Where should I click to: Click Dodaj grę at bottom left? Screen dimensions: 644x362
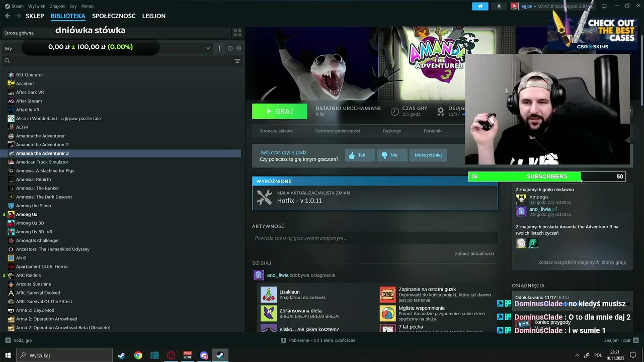point(18,340)
